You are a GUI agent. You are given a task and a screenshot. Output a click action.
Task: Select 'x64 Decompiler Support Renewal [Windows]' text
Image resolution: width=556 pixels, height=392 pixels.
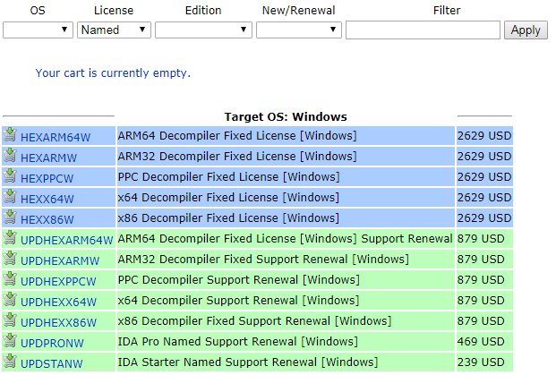point(238,300)
